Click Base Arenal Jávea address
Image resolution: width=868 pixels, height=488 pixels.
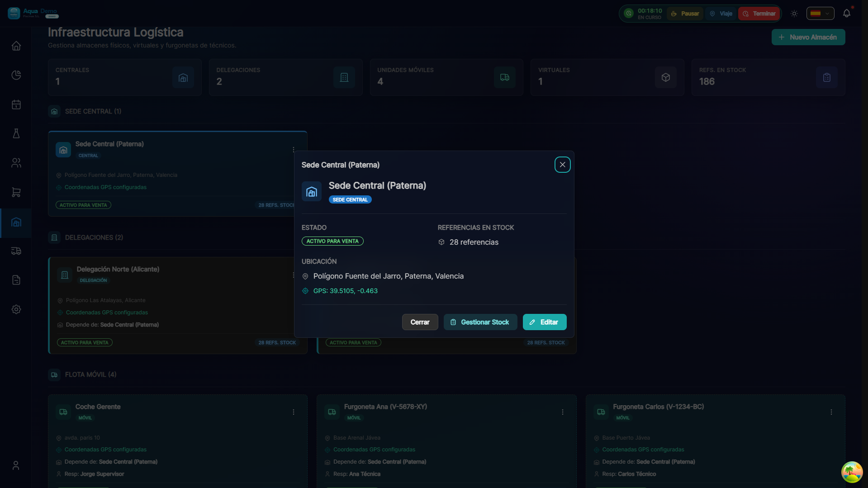(x=356, y=438)
